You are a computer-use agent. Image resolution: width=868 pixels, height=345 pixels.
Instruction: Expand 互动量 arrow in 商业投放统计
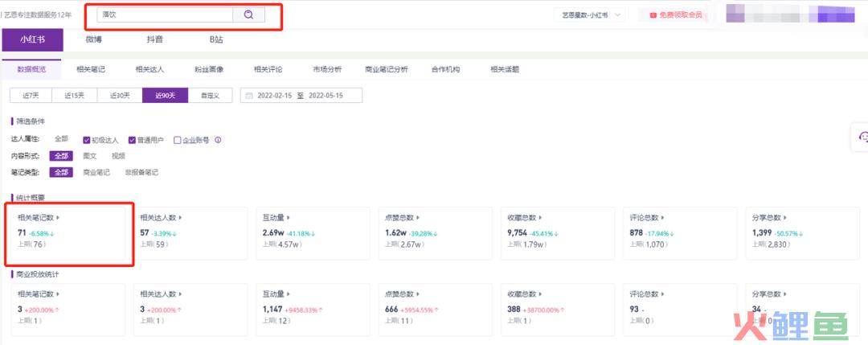point(289,294)
